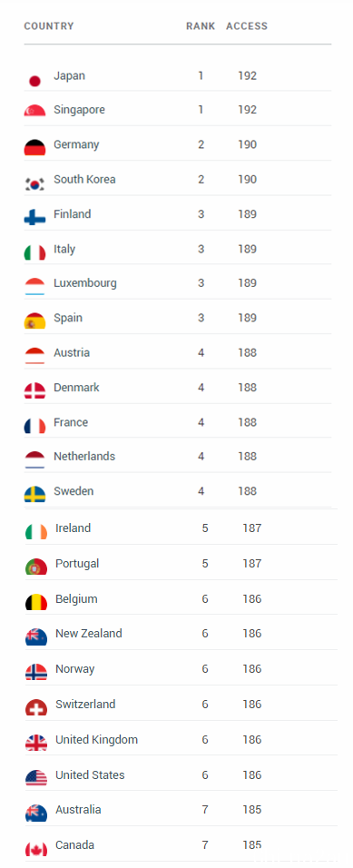Click the Switzerland flag icon

[36, 707]
